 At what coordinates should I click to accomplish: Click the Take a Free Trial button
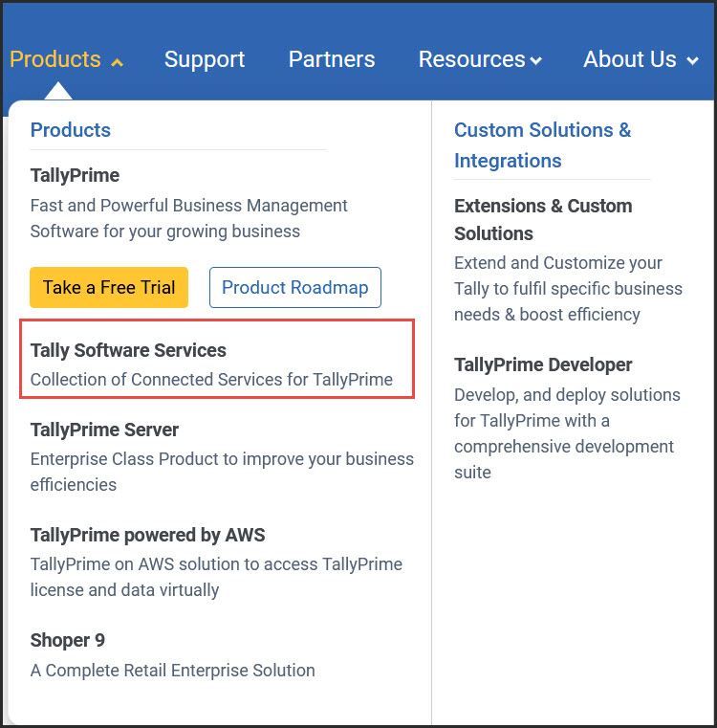[109, 287]
